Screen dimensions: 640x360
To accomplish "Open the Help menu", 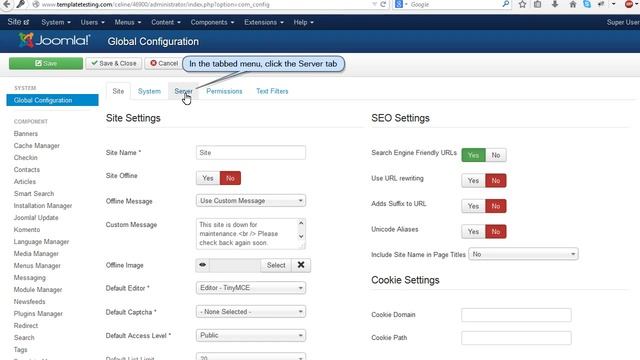I will [x=303, y=22].
